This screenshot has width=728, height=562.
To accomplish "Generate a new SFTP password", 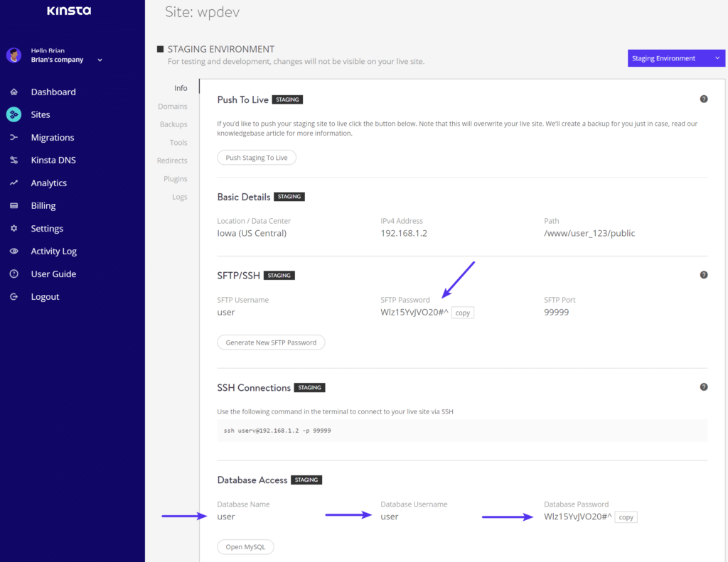I will click(271, 342).
